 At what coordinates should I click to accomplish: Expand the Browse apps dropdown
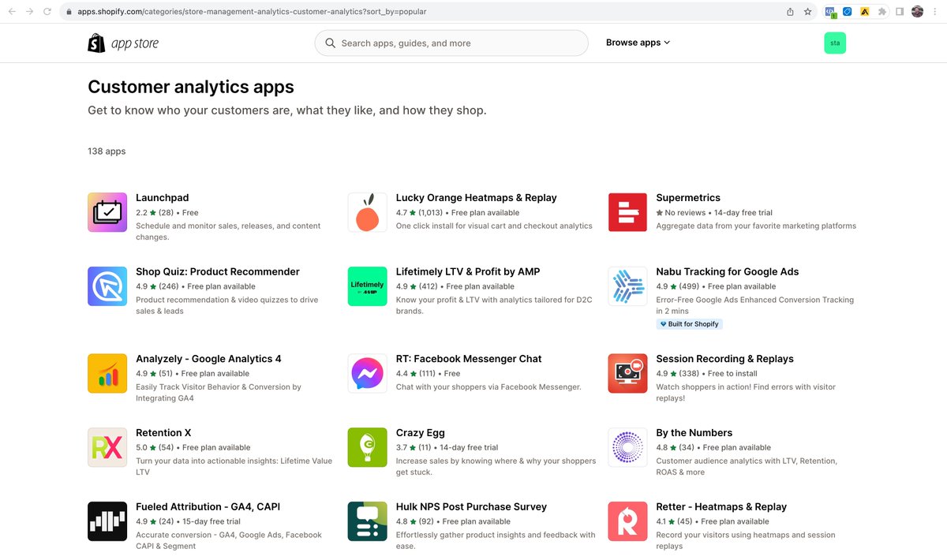(x=638, y=43)
